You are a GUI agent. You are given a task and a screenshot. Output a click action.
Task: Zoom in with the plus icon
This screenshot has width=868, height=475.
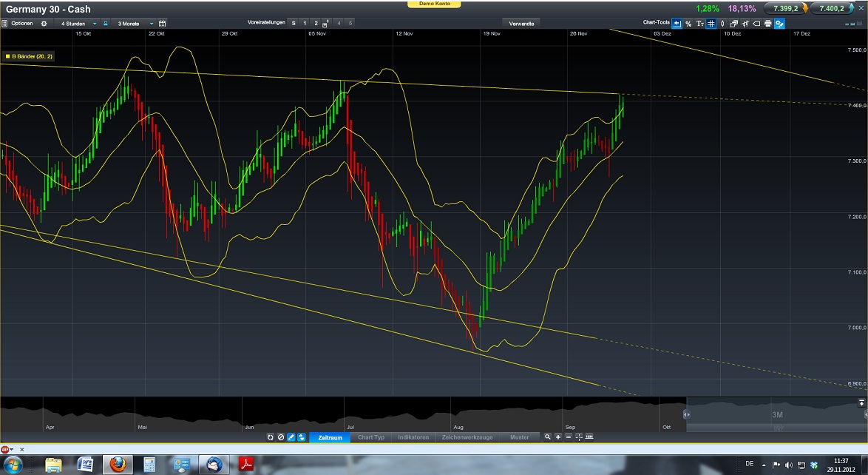pos(558,437)
